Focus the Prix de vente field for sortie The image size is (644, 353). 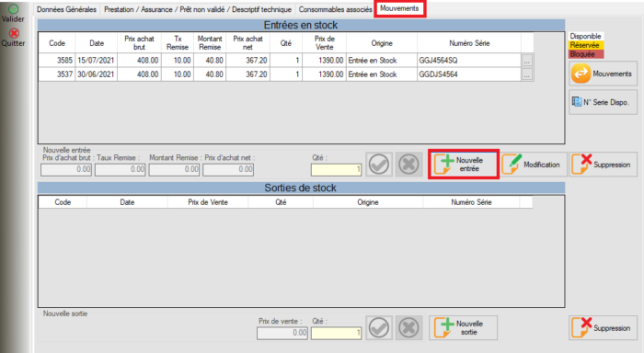(282, 333)
